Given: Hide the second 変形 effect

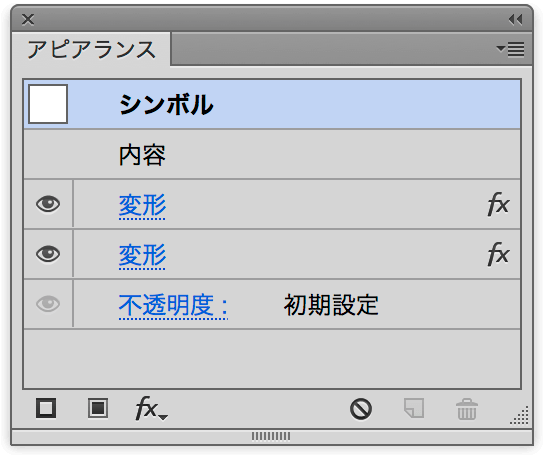Looking at the screenshot, I should pos(48,254).
